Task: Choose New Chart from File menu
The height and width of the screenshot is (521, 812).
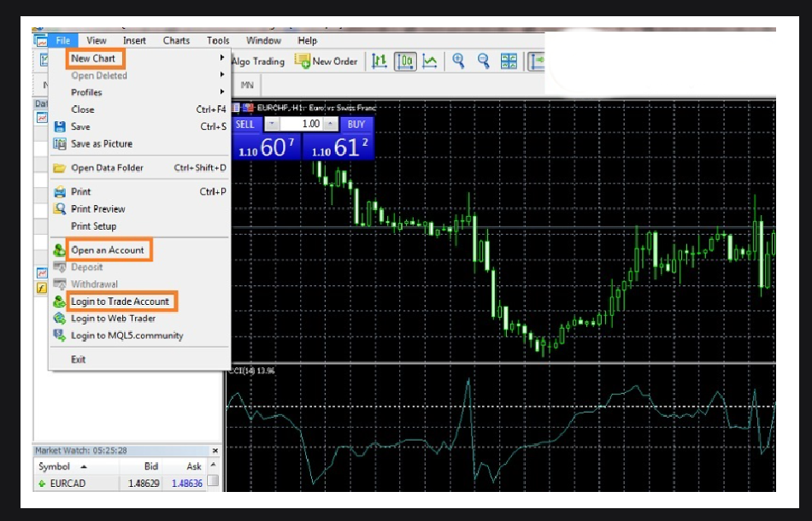Action: (x=95, y=58)
